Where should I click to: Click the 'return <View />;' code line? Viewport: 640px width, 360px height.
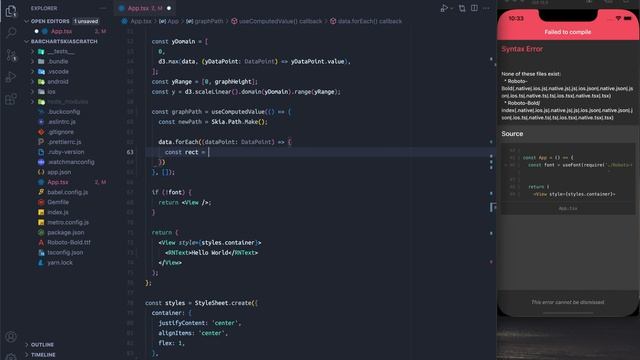(x=185, y=202)
